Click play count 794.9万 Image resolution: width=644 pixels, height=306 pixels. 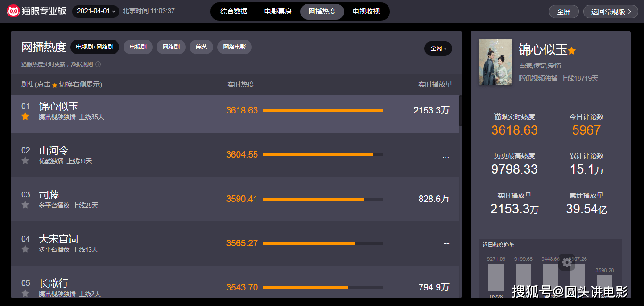(434, 288)
